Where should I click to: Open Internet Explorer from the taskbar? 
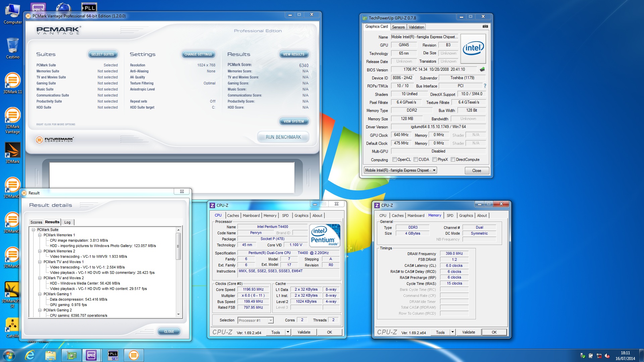click(30, 355)
